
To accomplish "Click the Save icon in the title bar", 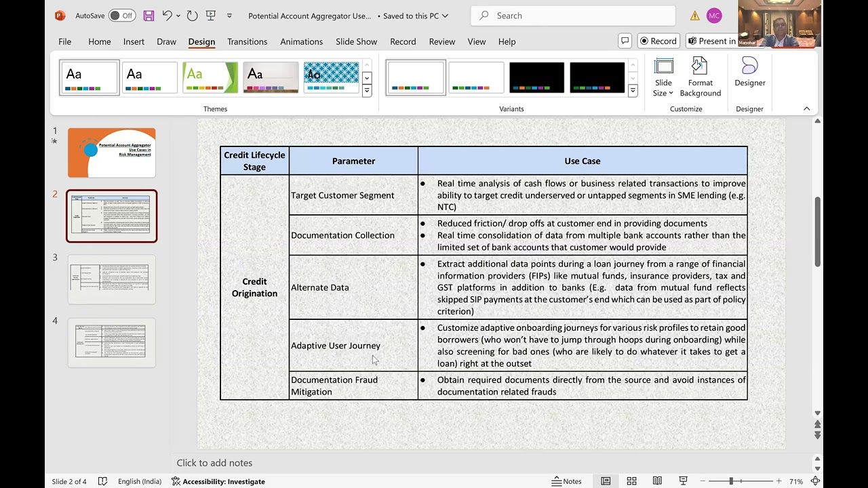I will pyautogui.click(x=149, y=16).
